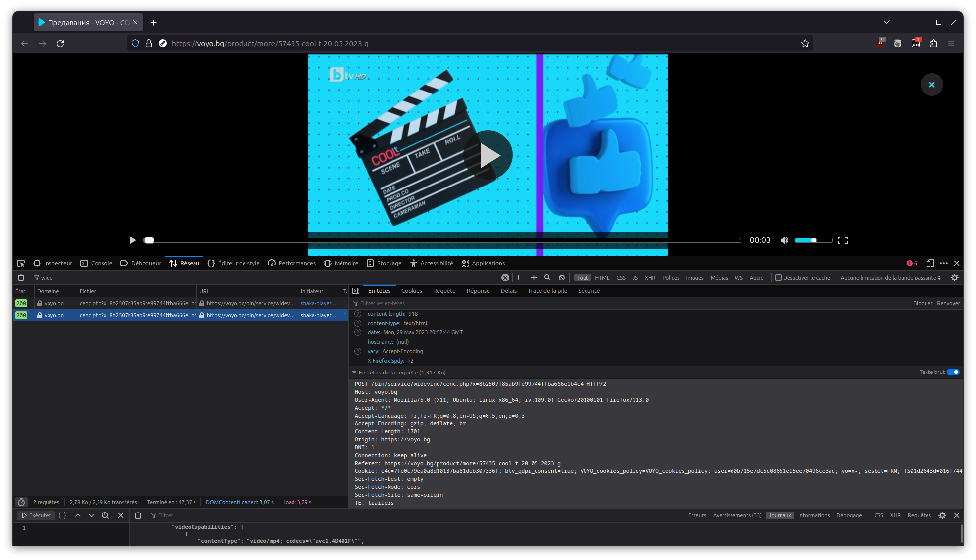Screen dimensions: 976x560
Task: Enter fullscreen with the expand icon
Action: tap(843, 240)
